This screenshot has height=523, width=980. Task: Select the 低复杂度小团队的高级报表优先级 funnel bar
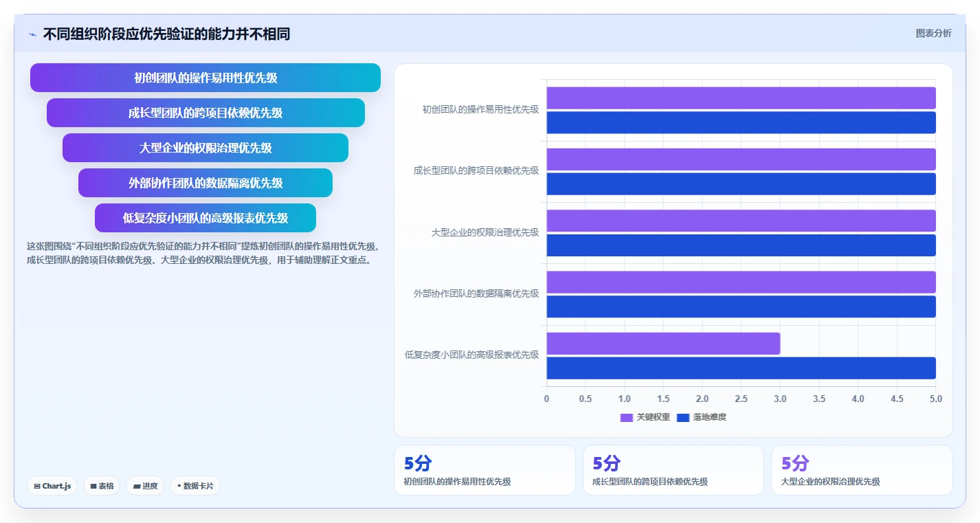click(205, 218)
